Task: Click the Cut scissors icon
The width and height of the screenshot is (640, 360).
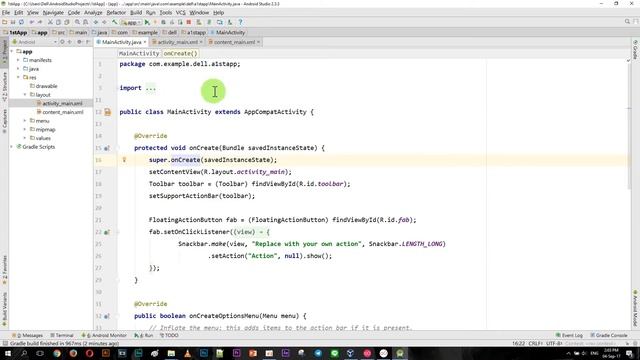Action: (50, 22)
